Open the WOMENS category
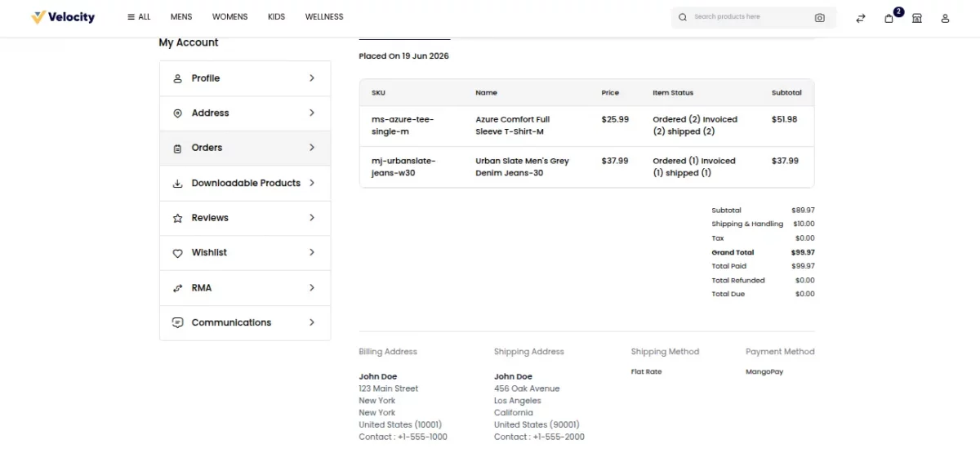The height and width of the screenshot is (466, 980). (229, 17)
